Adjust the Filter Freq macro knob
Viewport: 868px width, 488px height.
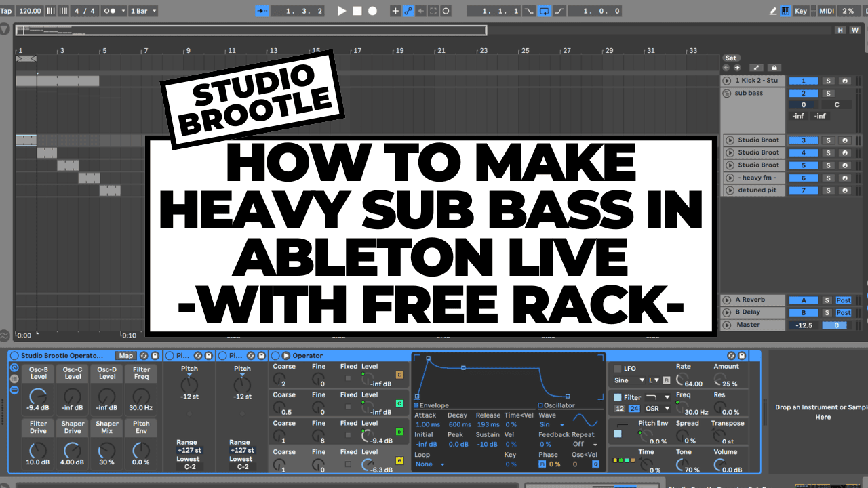coord(141,396)
